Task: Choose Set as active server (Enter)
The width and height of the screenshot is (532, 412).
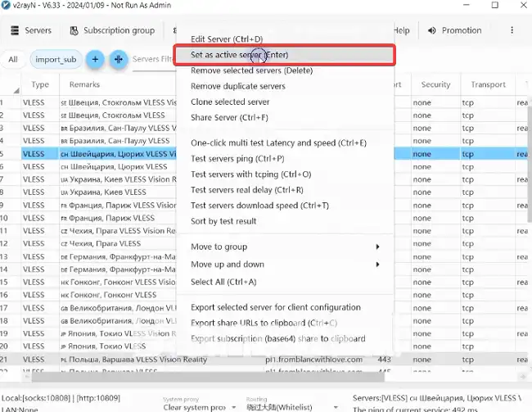Action: [284, 55]
